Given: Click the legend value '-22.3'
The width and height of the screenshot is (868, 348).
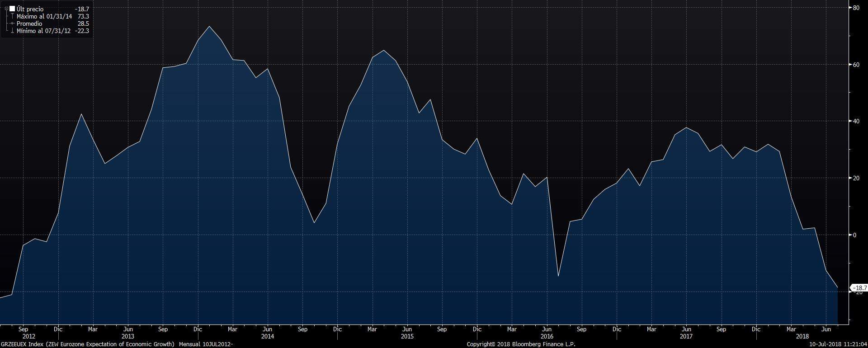Looking at the screenshot, I should [x=82, y=31].
